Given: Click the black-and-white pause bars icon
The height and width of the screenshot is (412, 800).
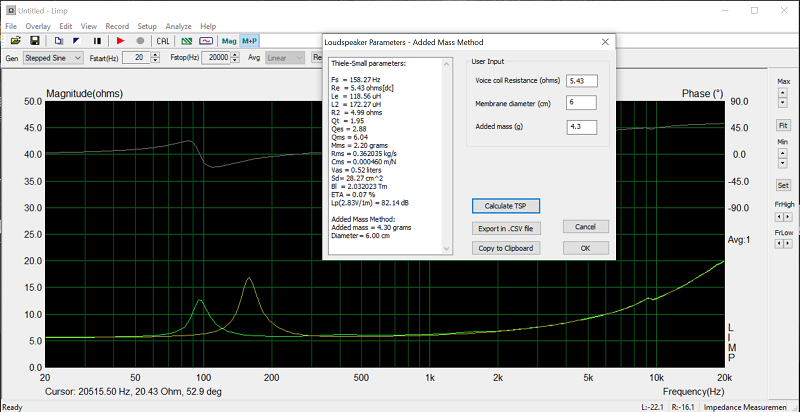Looking at the screenshot, I should (x=97, y=41).
